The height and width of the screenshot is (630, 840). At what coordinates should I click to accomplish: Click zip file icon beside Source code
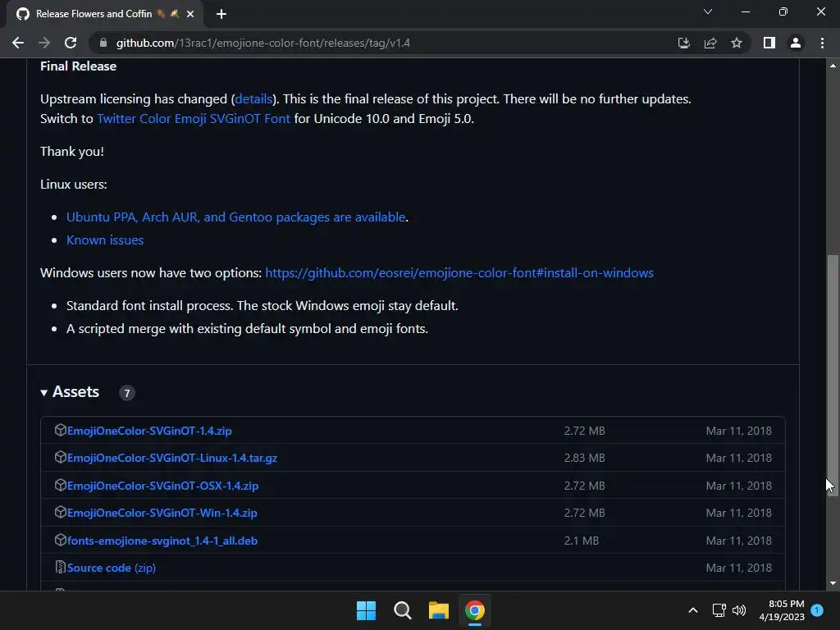[x=60, y=567]
